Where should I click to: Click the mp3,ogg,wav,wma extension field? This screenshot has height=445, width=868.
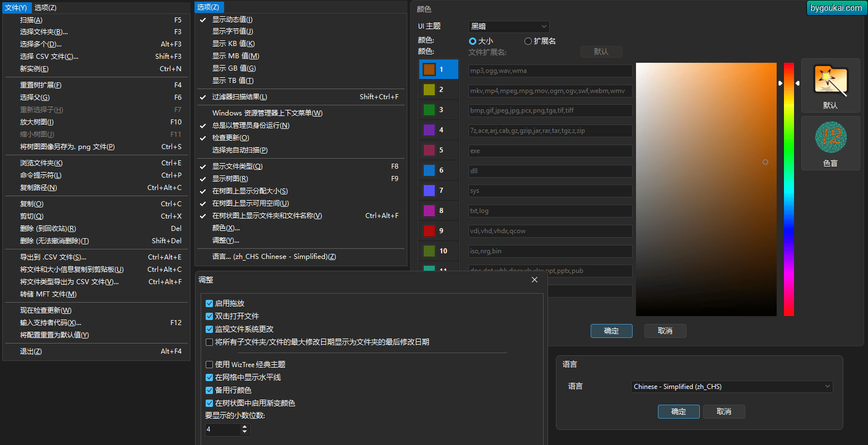pyautogui.click(x=550, y=71)
